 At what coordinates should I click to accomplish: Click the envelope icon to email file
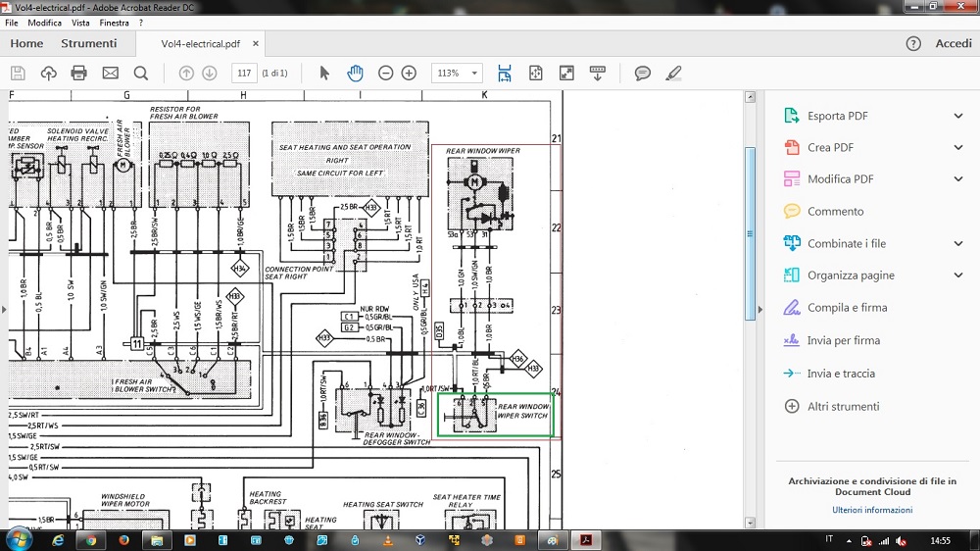(x=110, y=74)
